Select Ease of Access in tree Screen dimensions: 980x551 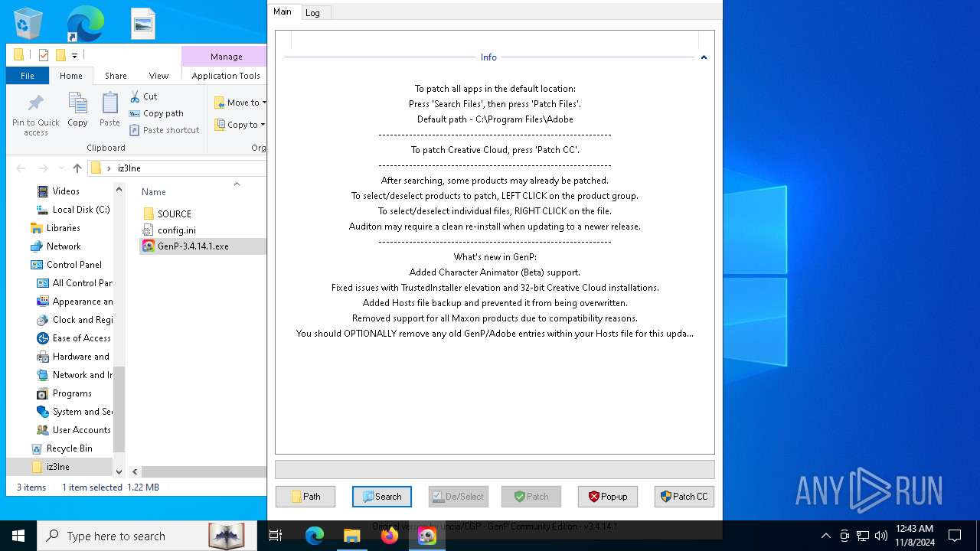click(74, 338)
